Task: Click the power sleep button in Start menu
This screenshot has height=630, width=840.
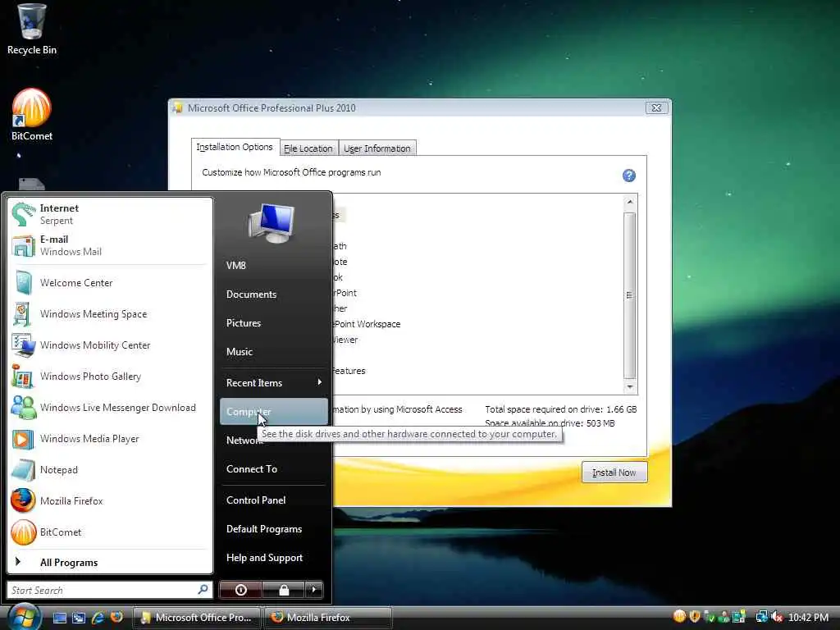Action: [x=240, y=590]
